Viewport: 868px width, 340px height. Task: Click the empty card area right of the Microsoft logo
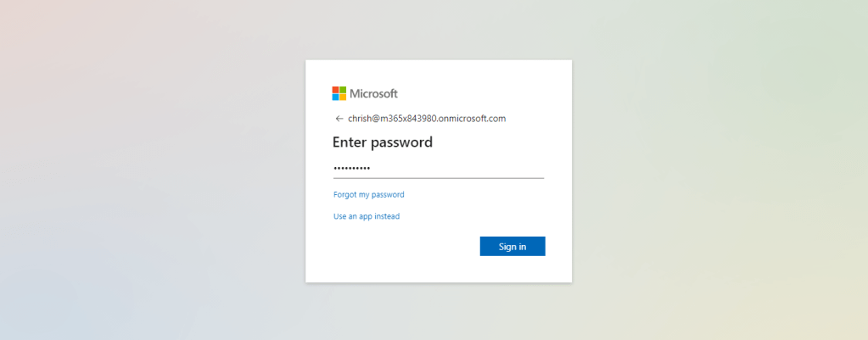point(492,93)
